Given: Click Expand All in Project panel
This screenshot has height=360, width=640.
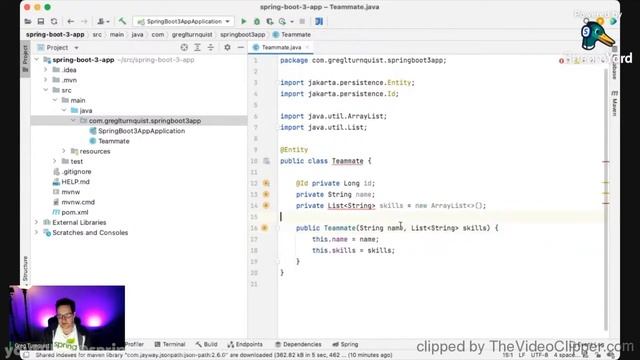Looking at the screenshot, I should [198, 48].
